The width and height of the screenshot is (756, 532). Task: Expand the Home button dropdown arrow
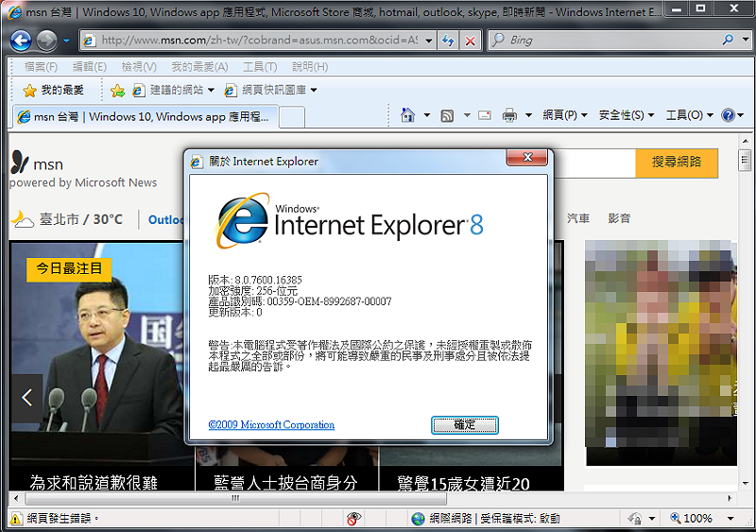click(427, 115)
